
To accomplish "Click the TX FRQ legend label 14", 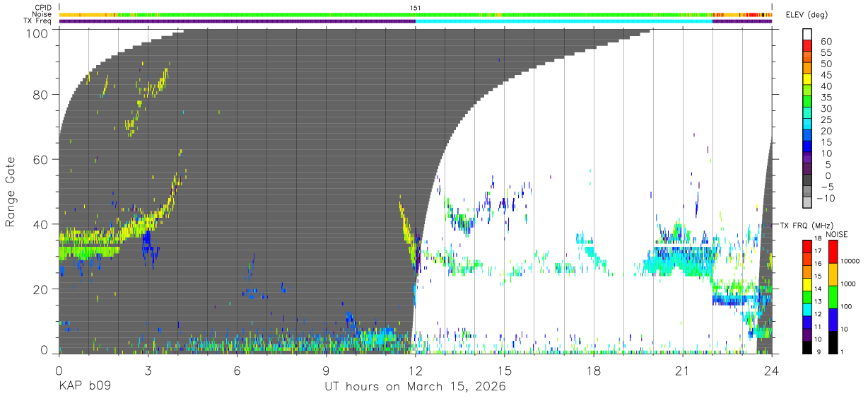I will click(816, 289).
